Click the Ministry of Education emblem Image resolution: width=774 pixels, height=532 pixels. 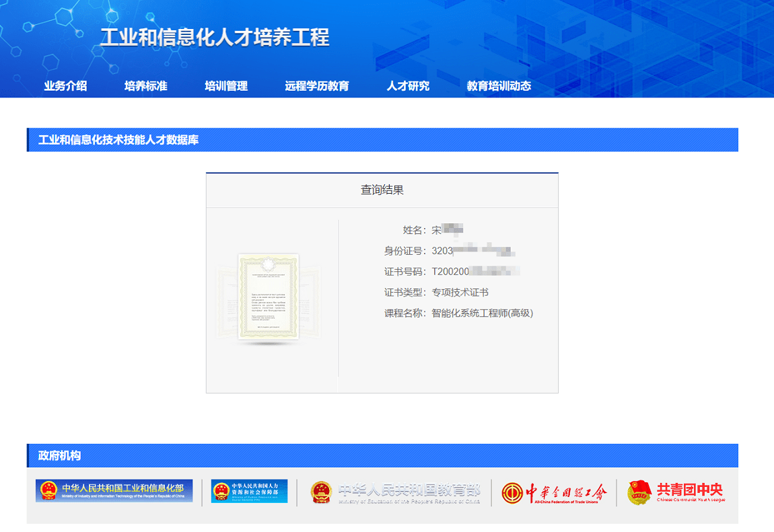click(321, 490)
